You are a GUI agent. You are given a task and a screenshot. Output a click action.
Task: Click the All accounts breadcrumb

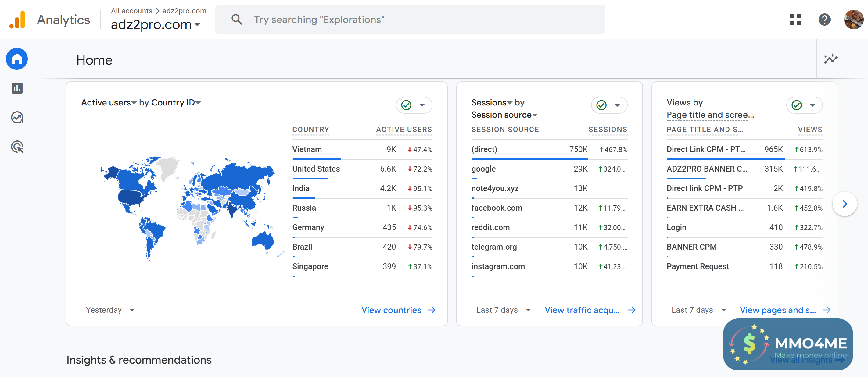point(132,11)
